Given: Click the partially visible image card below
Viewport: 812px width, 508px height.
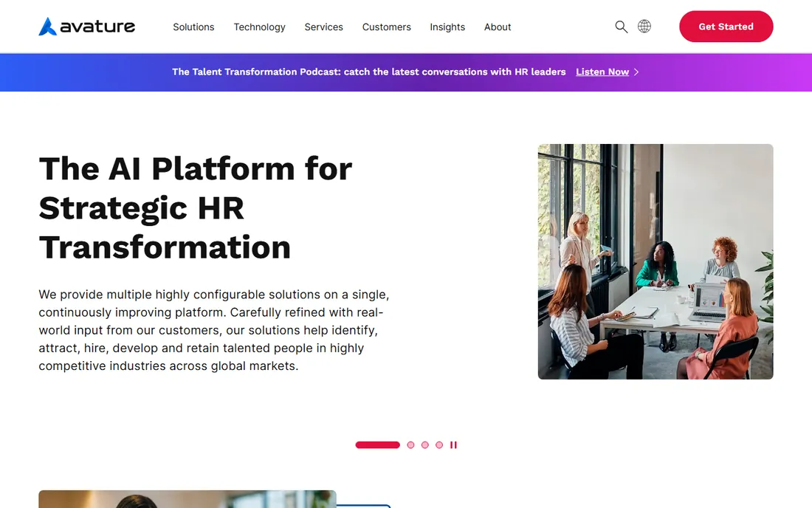Looking at the screenshot, I should pos(187,499).
